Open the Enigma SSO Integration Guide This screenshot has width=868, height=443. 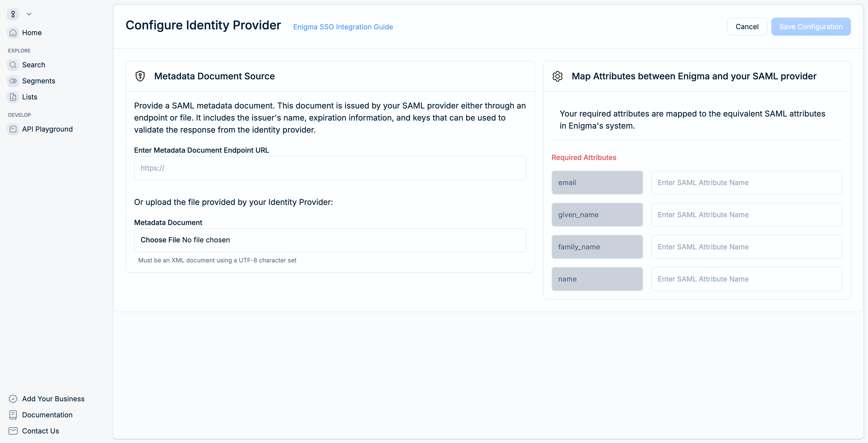pos(343,27)
